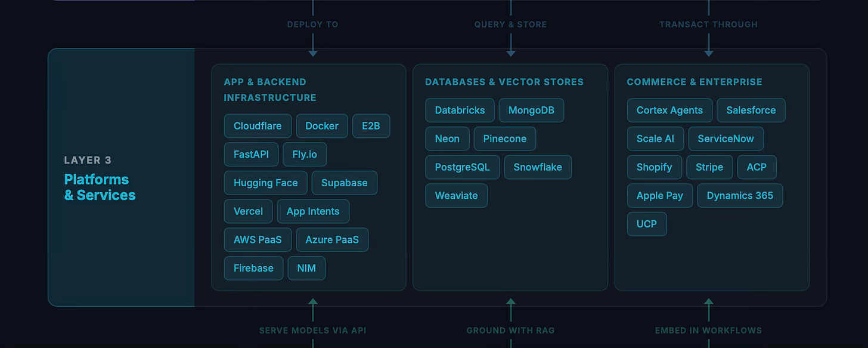Open the Apple Pay chip
Image resolution: width=868 pixels, height=348 pixels.
pyautogui.click(x=659, y=196)
